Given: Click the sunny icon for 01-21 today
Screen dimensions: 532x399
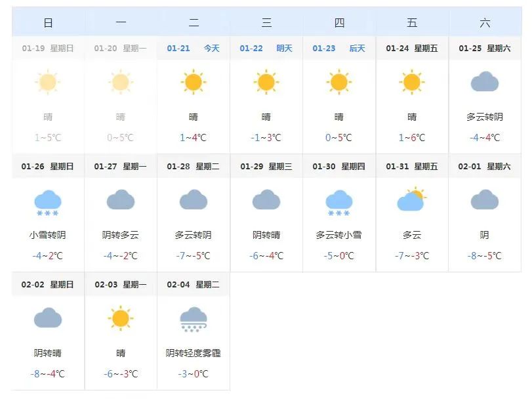Looking at the screenshot, I should (x=193, y=82).
